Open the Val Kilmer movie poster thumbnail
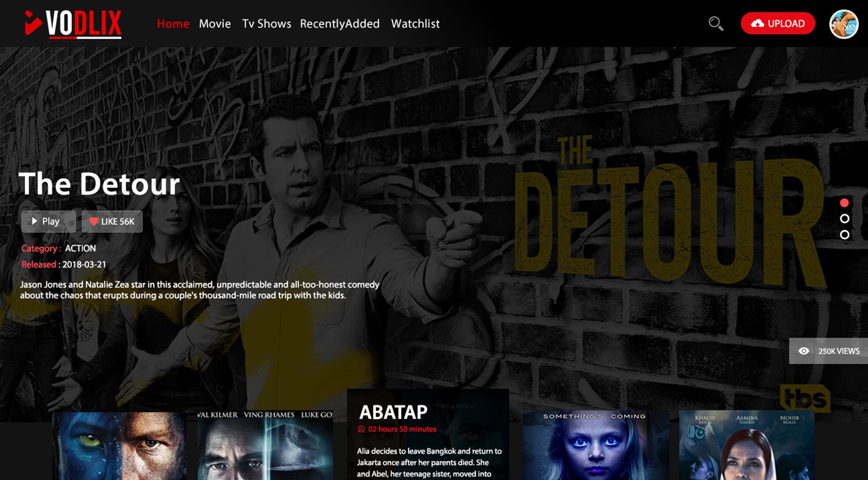 pos(265,445)
